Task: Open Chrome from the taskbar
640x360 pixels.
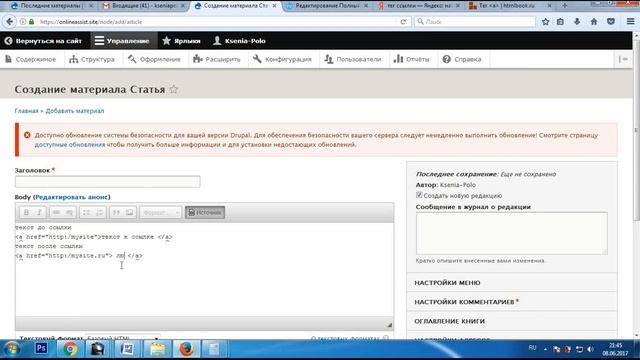Action: pyautogui.click(x=70, y=349)
